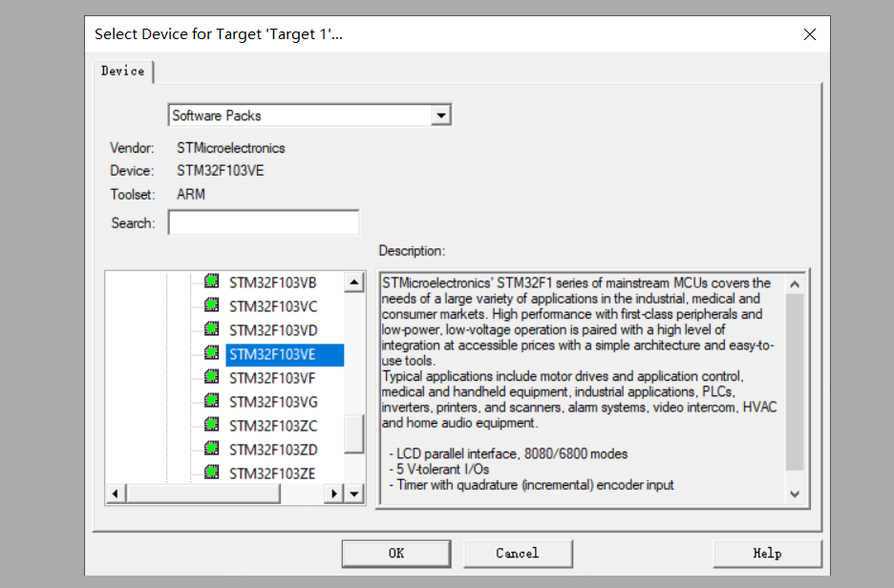
Task: Open the Software Packs dropdown
Action: [440, 115]
